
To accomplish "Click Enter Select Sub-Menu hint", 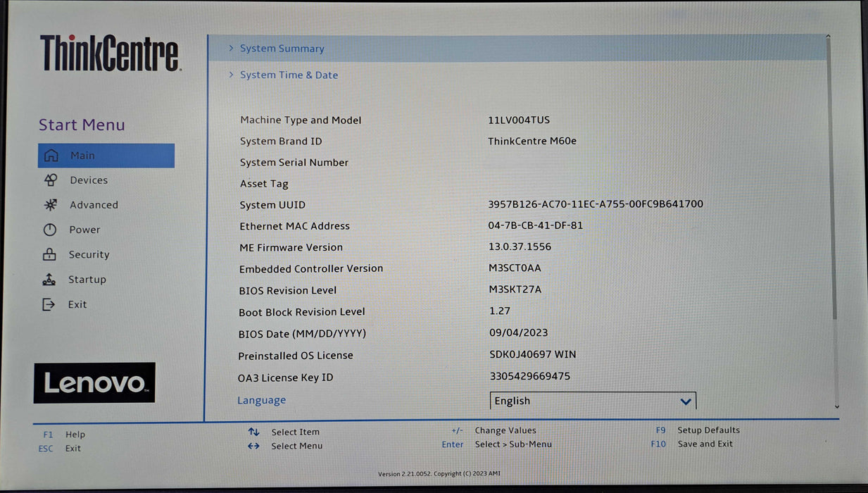I will click(x=497, y=444).
